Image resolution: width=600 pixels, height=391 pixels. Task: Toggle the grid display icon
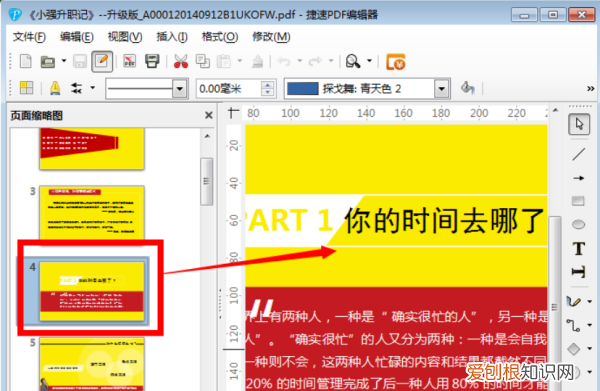26,88
